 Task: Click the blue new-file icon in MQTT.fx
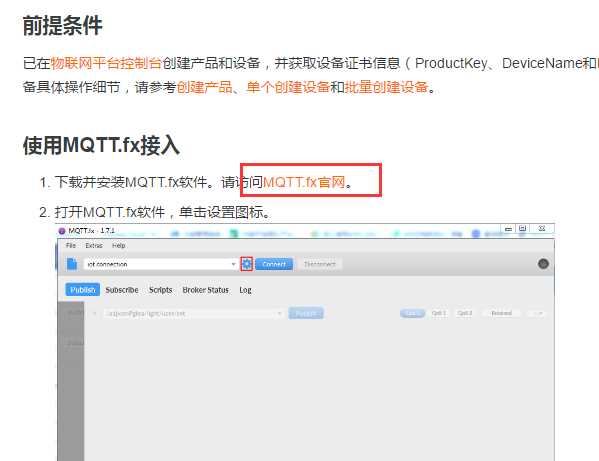(72, 264)
